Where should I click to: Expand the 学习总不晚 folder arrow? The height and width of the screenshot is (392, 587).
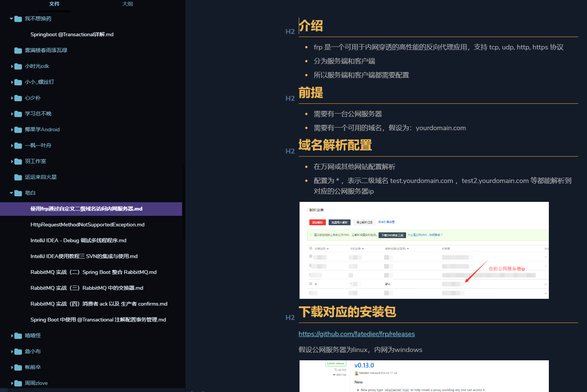pos(12,114)
